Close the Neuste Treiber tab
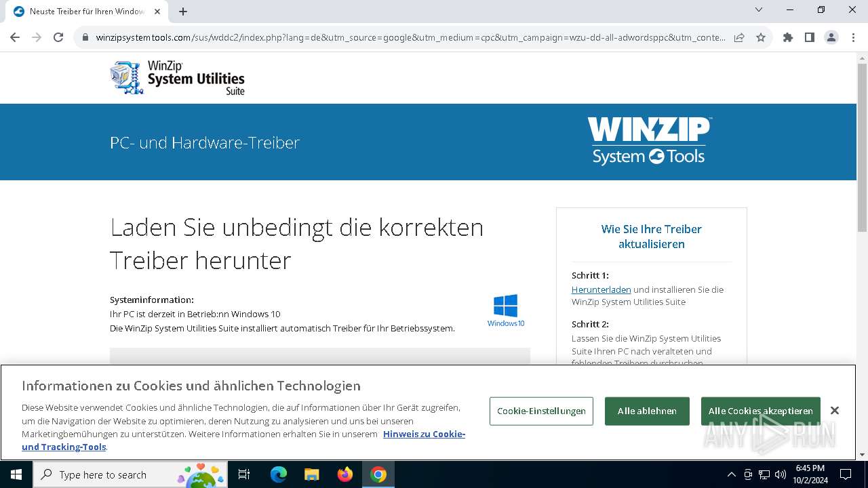The height and width of the screenshot is (488, 868). [x=157, y=12]
